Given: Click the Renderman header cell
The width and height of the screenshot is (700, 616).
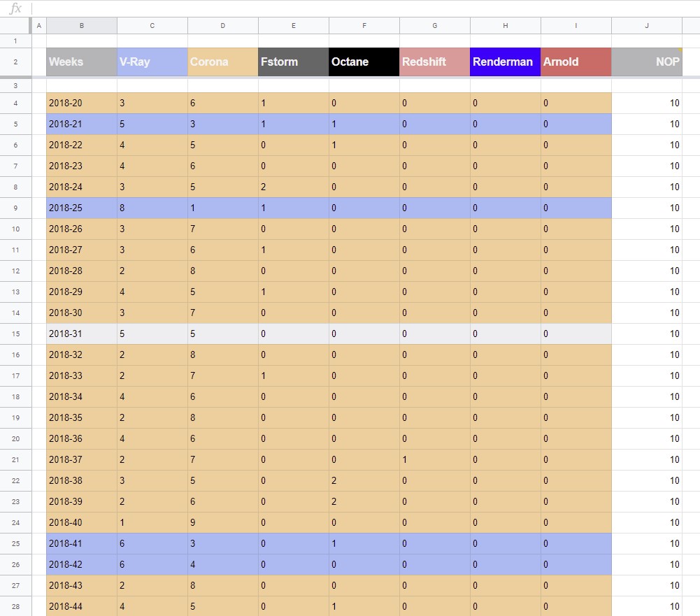Looking at the screenshot, I should click(506, 62).
